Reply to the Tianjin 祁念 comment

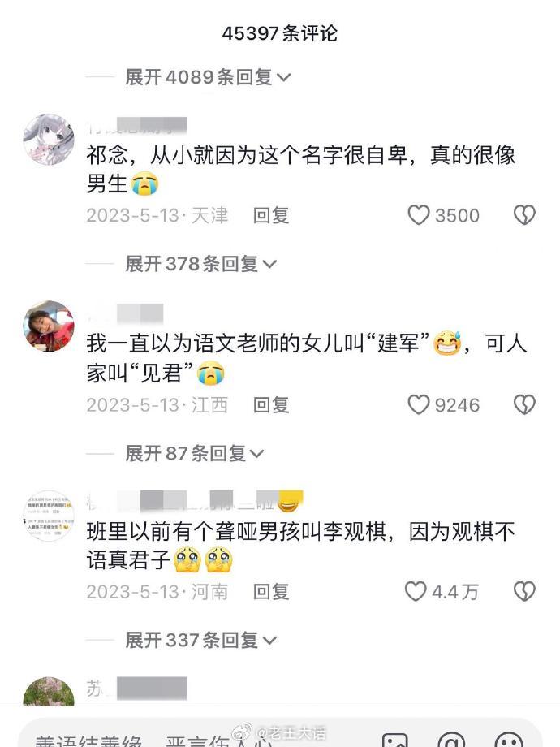coord(271,215)
